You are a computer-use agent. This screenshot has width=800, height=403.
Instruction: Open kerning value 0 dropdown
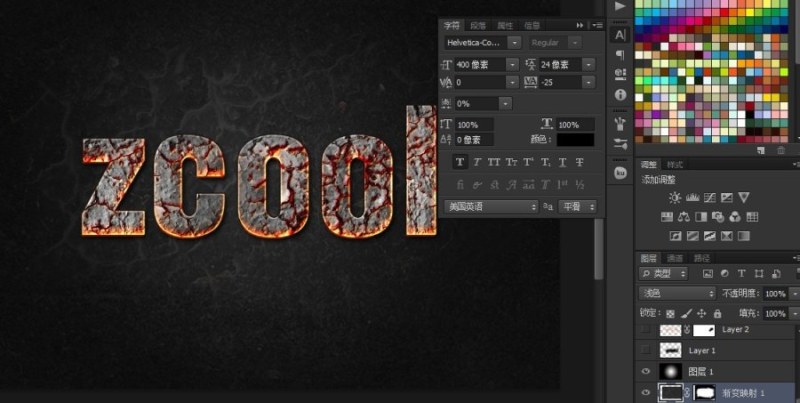click(x=512, y=82)
